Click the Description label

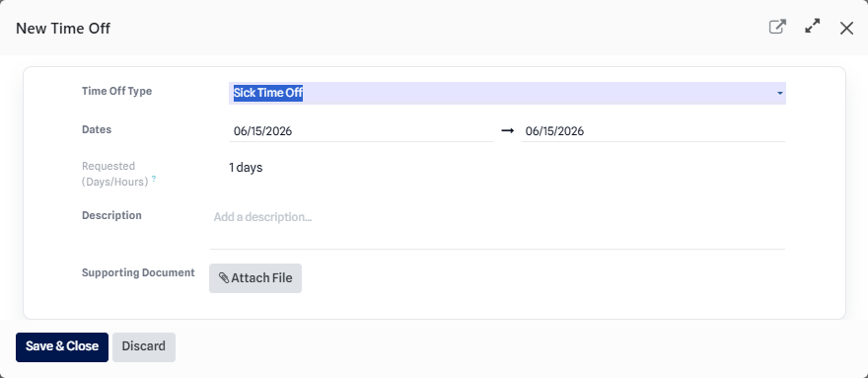point(111,215)
